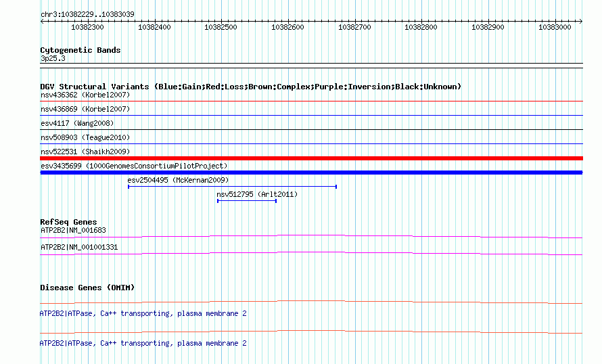
Task: Click the thick blue gain bar of esv3435699
Action: (x=311, y=173)
